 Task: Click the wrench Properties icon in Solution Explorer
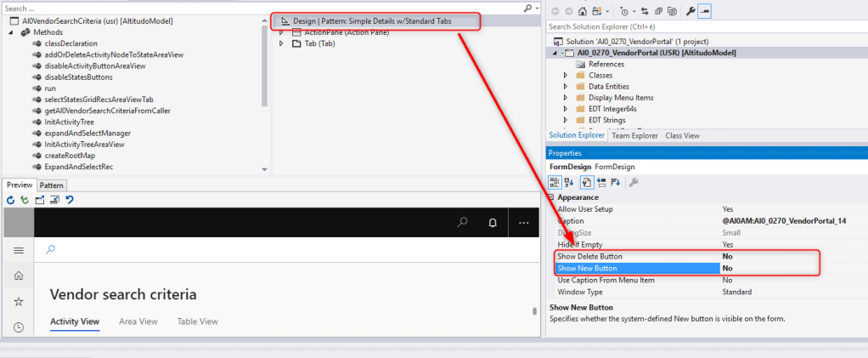(691, 11)
